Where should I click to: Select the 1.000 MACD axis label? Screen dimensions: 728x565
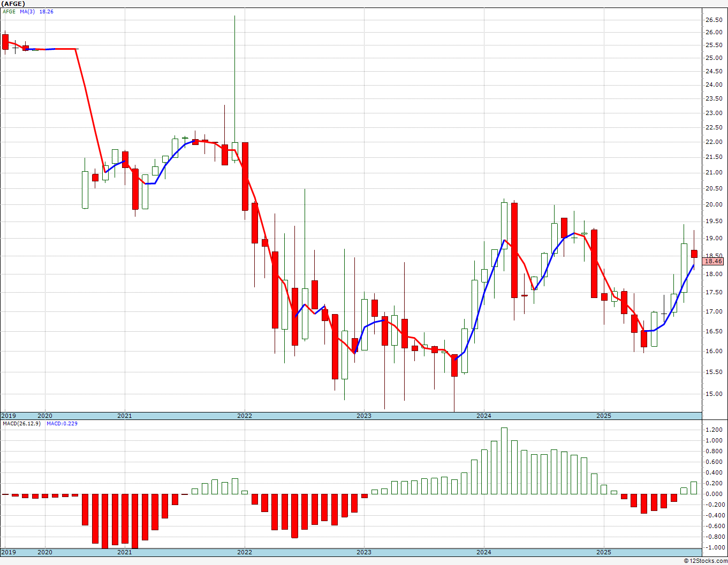point(714,440)
